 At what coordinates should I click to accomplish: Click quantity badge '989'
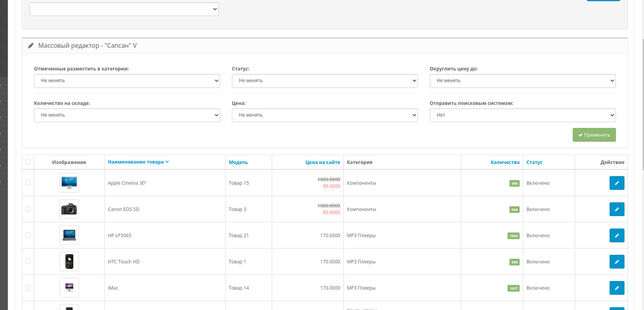point(515,262)
